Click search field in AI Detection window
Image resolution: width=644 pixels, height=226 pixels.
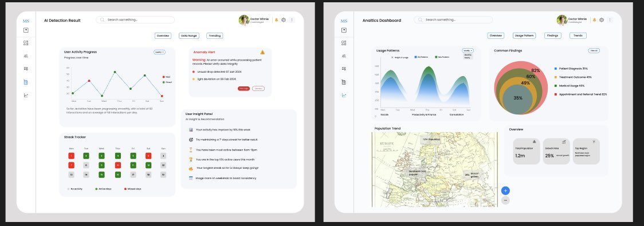[x=135, y=19]
